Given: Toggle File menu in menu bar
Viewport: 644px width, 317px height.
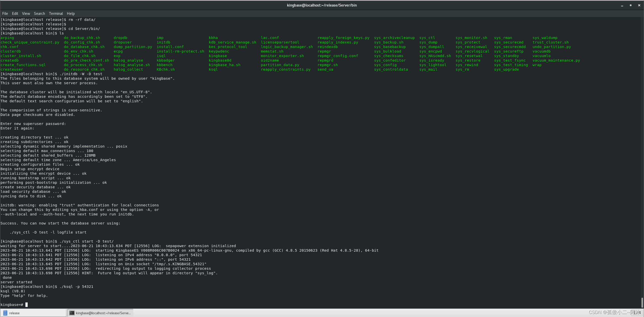Looking at the screenshot, I should (x=6, y=14).
